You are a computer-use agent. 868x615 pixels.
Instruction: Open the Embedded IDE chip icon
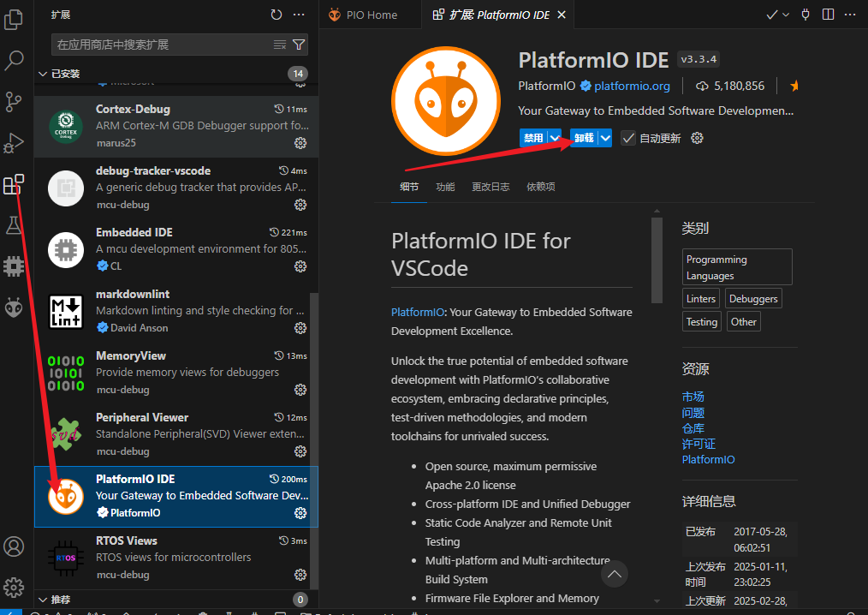click(x=14, y=266)
